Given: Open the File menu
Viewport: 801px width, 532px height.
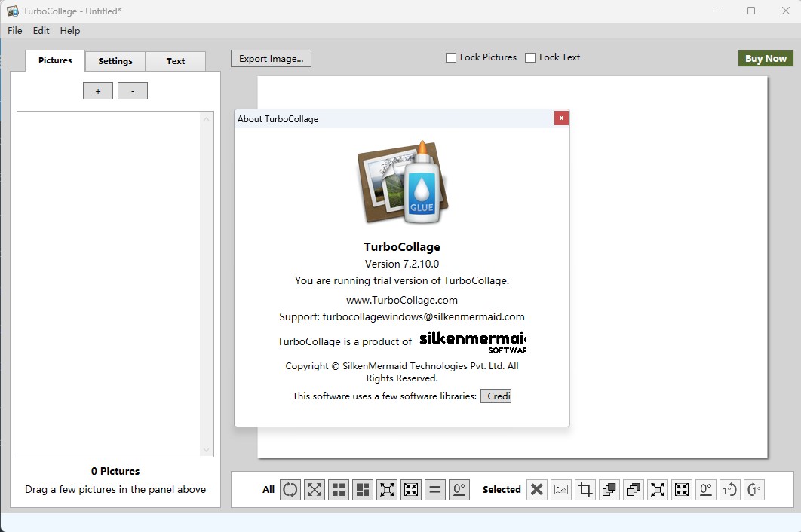Looking at the screenshot, I should click(15, 31).
